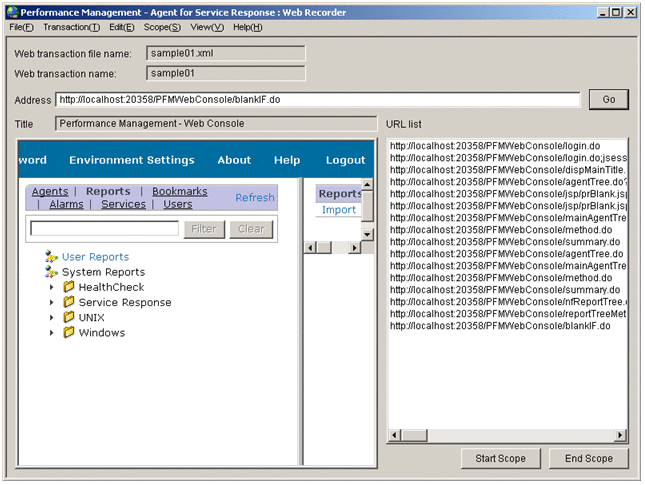Expand the UNIX tree node

[x=52, y=317]
